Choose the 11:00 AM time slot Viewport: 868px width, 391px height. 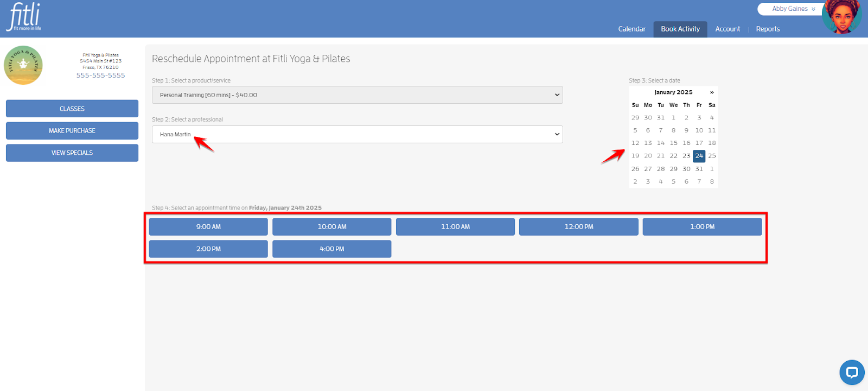[455, 227]
